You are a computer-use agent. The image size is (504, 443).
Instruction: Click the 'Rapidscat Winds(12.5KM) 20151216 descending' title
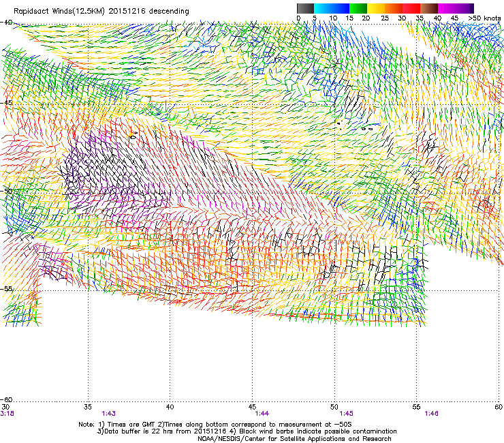101,12
